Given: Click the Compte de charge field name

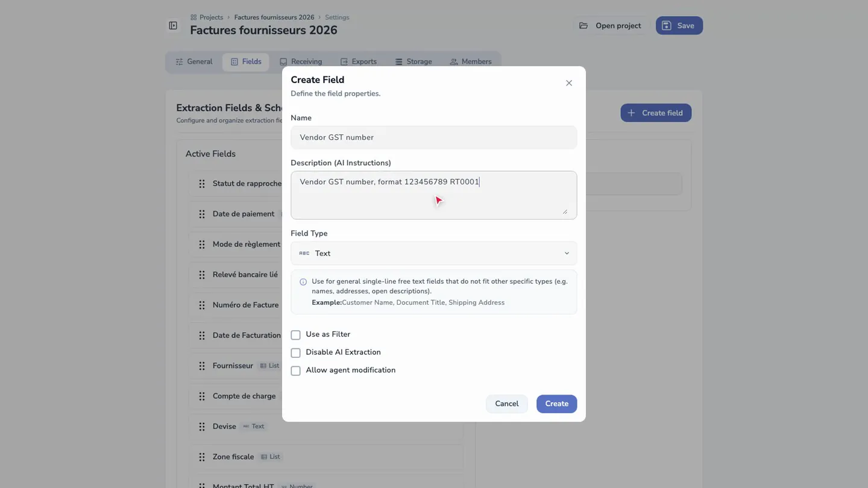Looking at the screenshot, I should pyautogui.click(x=244, y=396).
